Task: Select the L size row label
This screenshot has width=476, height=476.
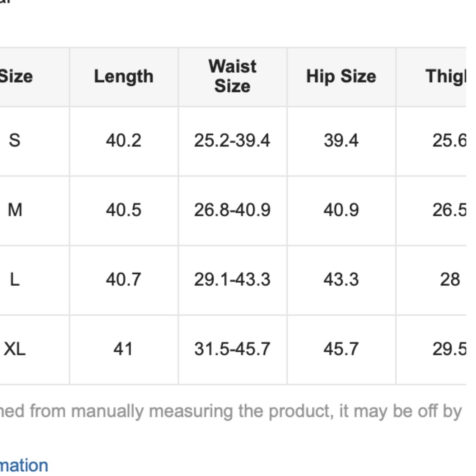Action: click(15, 279)
